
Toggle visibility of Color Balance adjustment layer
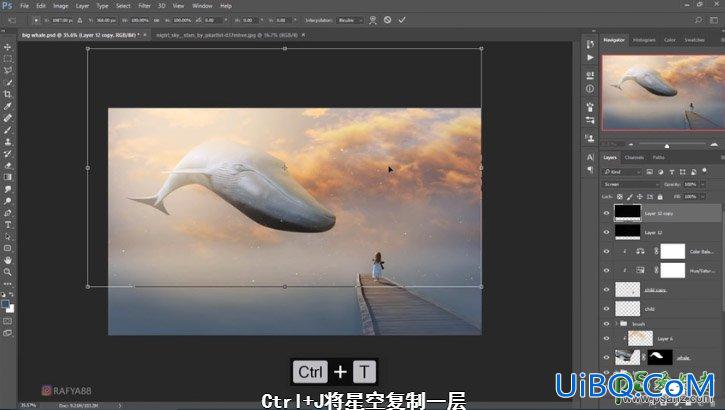coord(607,251)
